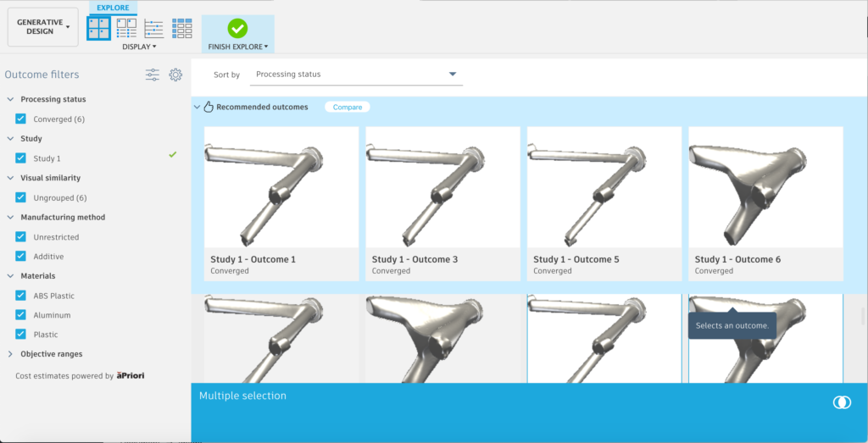Viewport: 868px width, 443px height.
Task: Switch to thumbnail grid display view
Action: [98, 28]
